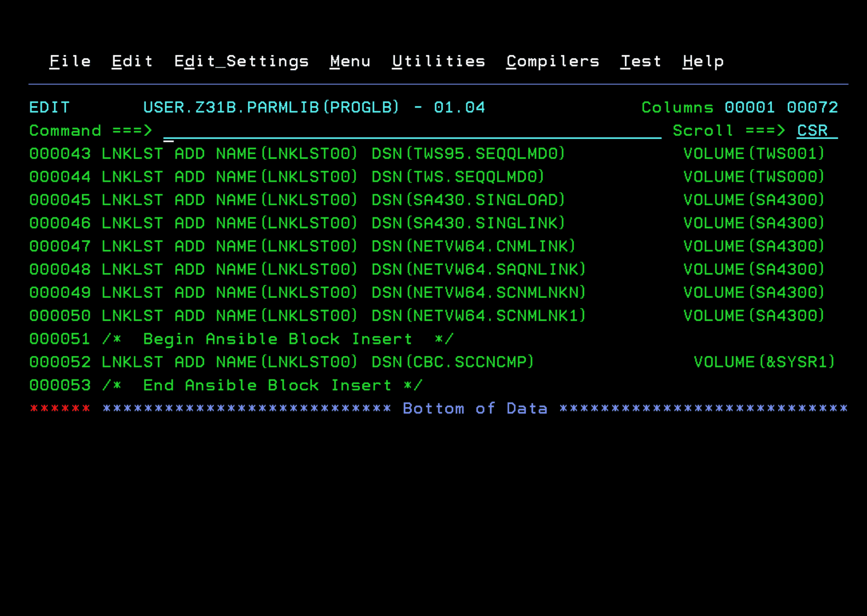Click DSN(NETVW64.CNMLINK) on line 000047
867x616 pixels.
pyautogui.click(x=472, y=246)
